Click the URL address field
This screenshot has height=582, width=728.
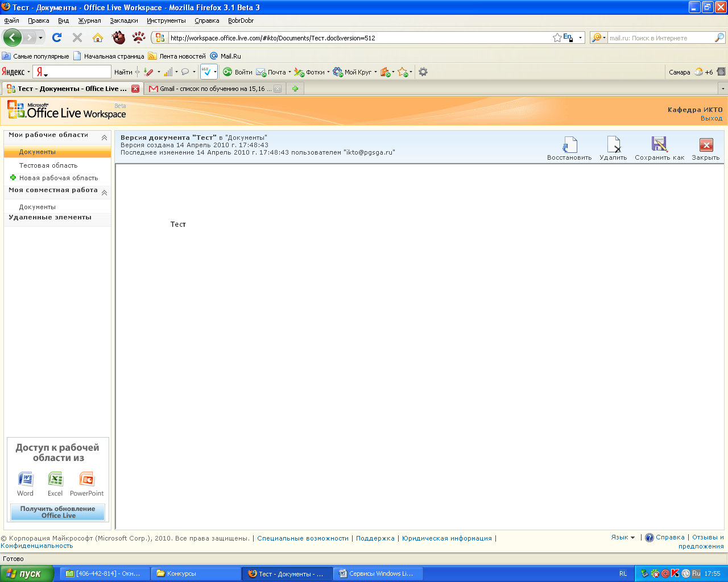359,38
